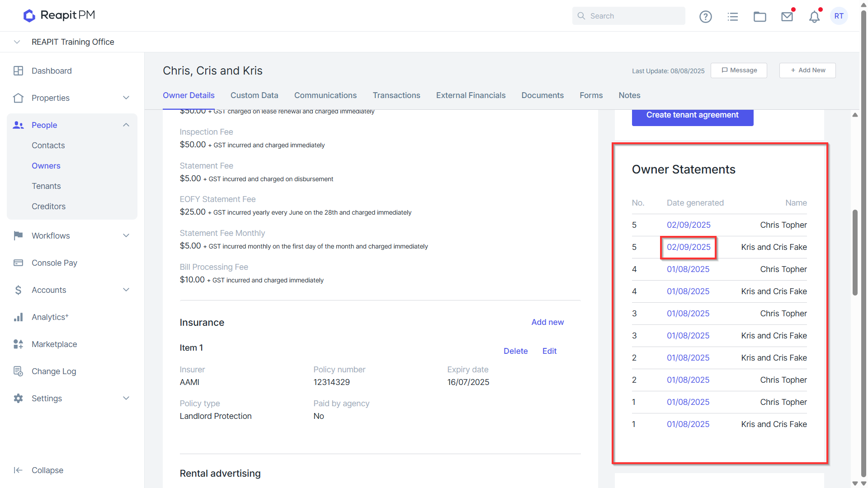Click the Add New button
The image size is (868, 488).
tap(807, 70)
